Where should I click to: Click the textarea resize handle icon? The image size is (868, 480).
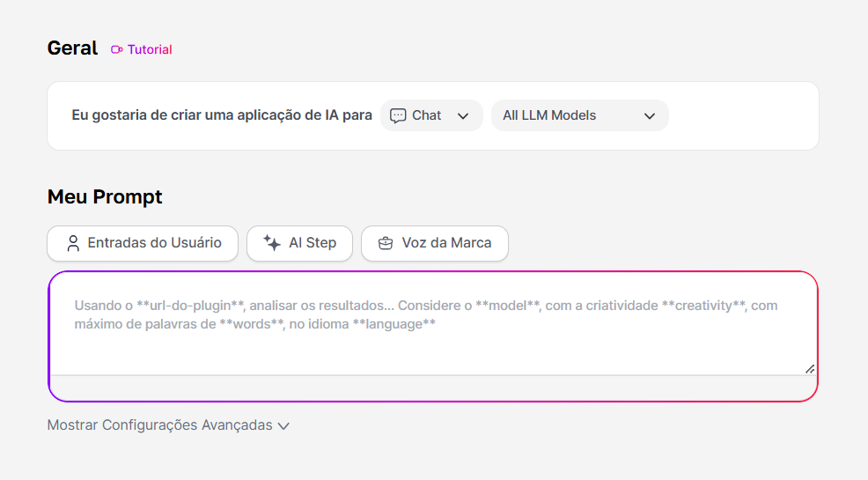point(810,369)
